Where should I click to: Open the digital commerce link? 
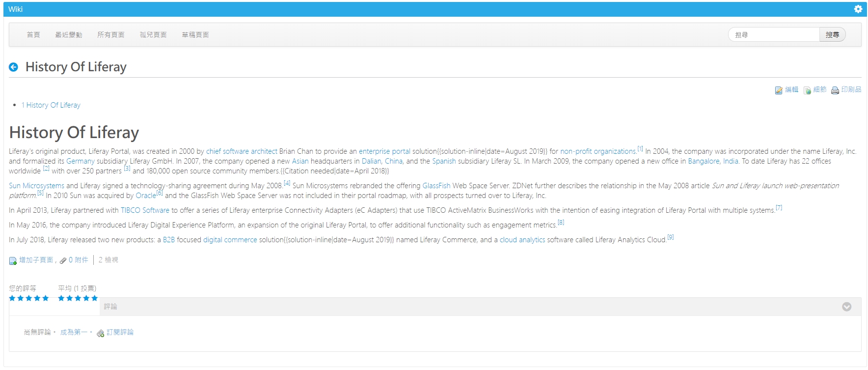coord(230,240)
